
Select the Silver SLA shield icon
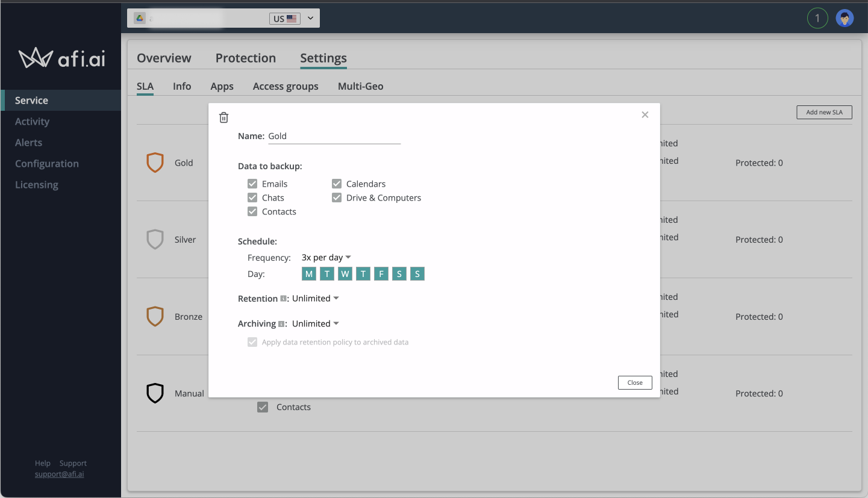[155, 239]
